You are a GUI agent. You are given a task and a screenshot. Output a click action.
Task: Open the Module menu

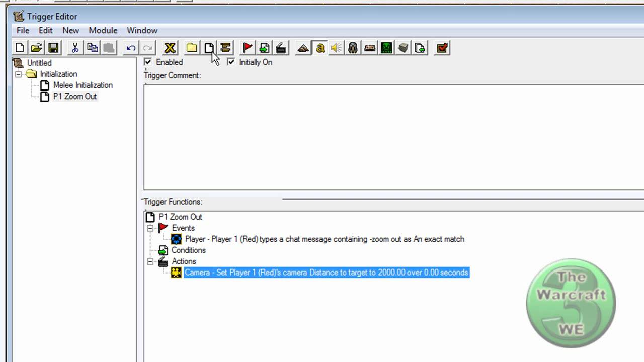(x=103, y=30)
